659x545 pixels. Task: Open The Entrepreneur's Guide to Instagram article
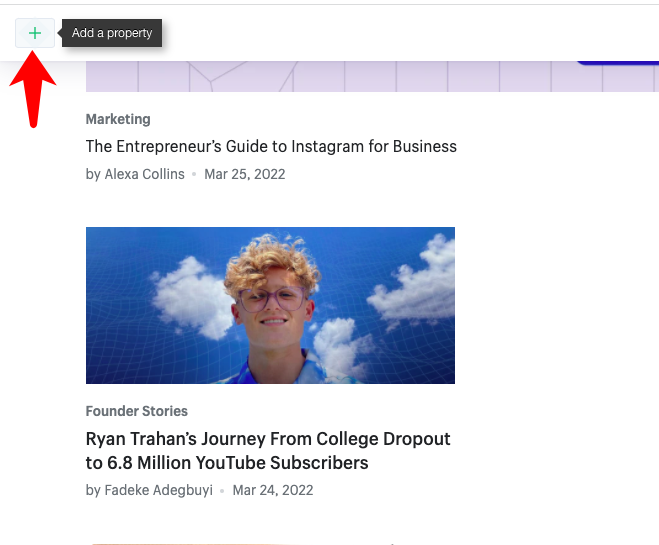(x=271, y=146)
